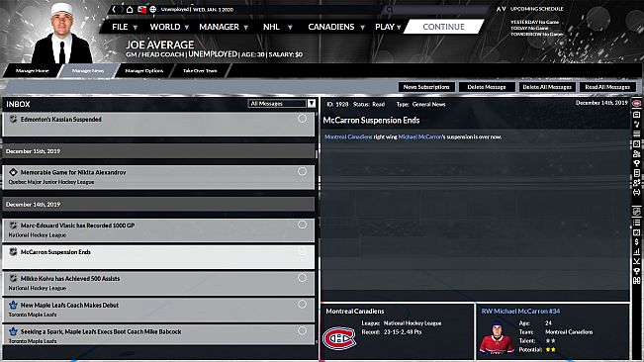Select radio circle for Mikko Koivu 500 Assists
The image size is (644, 362).
pyautogui.click(x=303, y=278)
